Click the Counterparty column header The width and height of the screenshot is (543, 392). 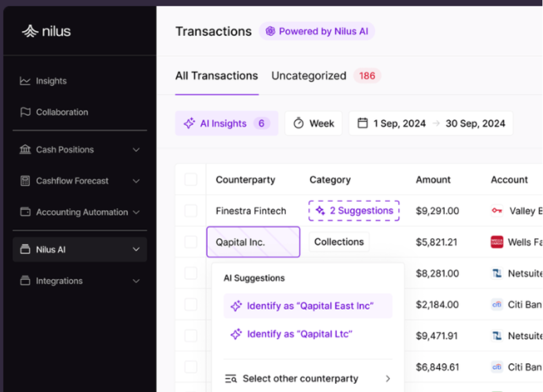point(245,179)
